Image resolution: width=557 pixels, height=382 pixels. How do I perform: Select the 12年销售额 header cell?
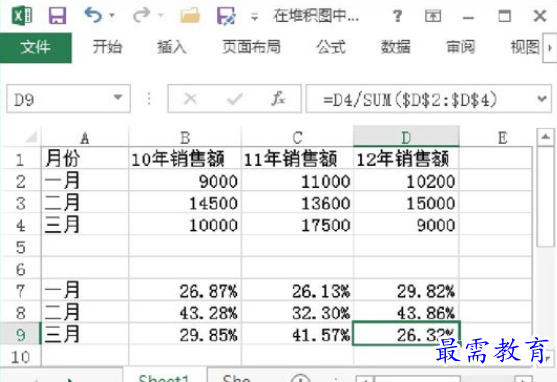coord(406,158)
